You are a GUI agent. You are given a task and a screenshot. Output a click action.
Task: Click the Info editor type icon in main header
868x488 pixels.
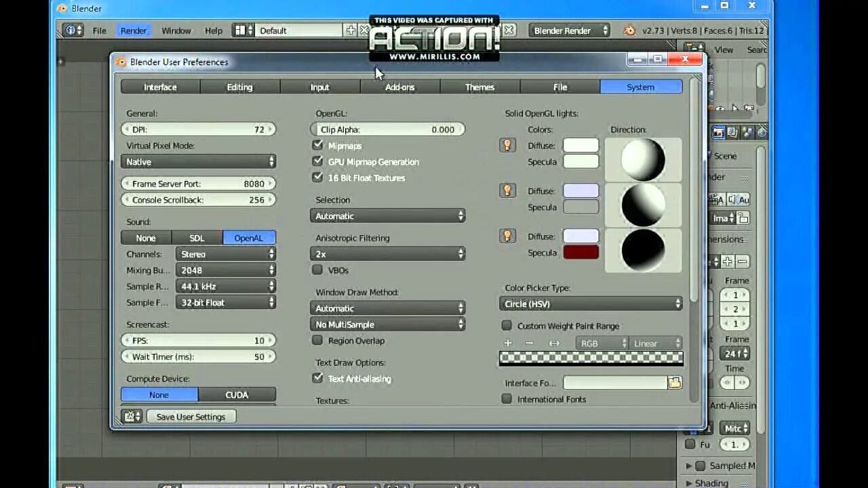(x=73, y=30)
